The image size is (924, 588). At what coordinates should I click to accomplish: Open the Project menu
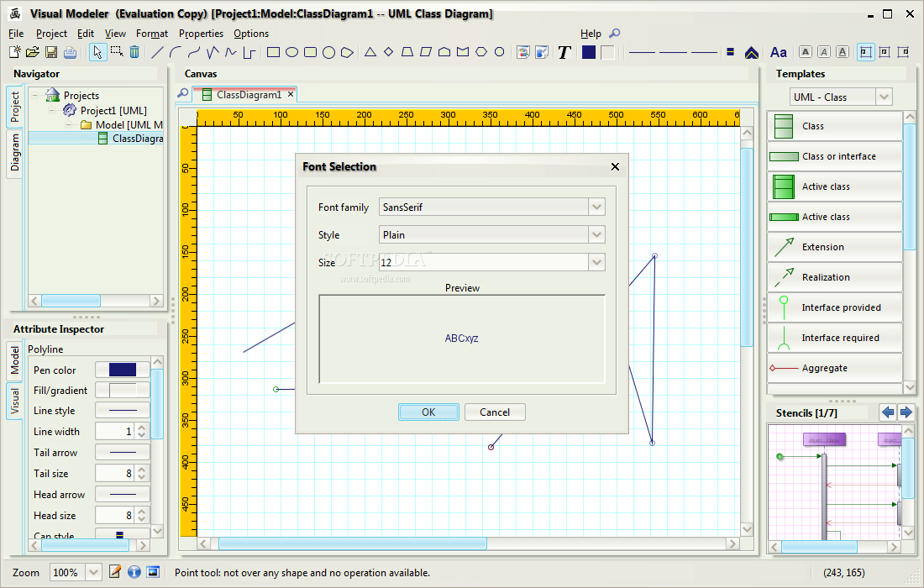51,34
